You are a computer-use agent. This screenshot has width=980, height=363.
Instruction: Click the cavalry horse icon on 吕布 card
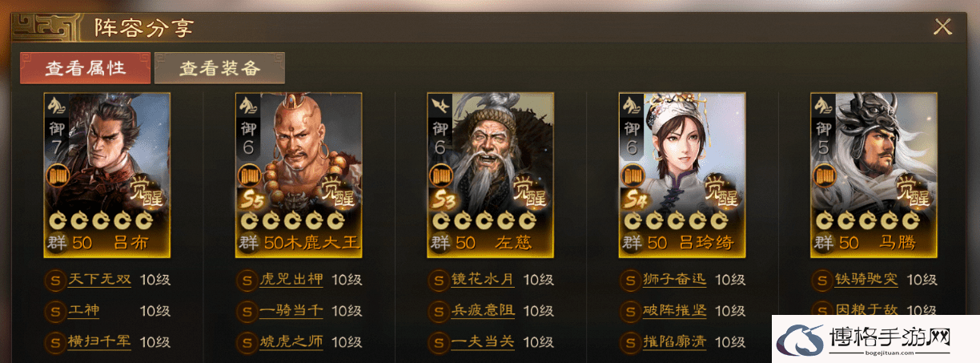point(56,105)
